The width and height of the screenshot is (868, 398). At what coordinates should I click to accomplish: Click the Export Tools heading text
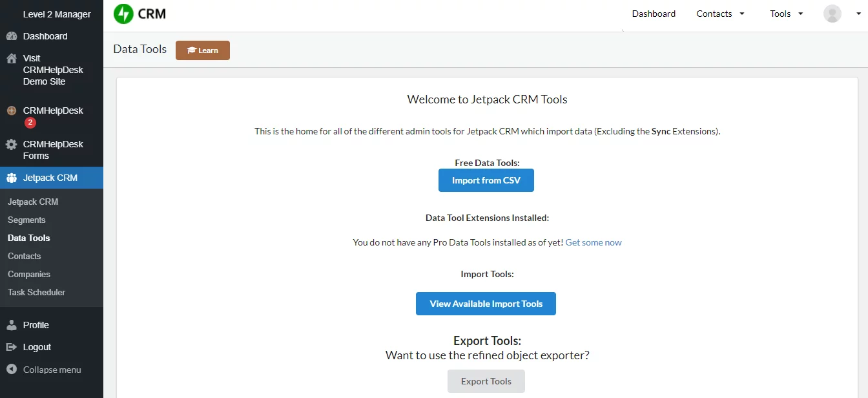point(488,340)
